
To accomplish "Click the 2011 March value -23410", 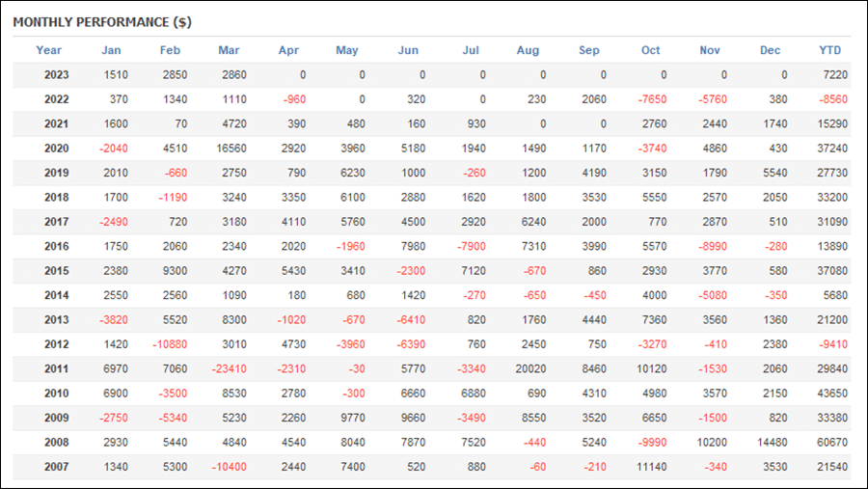I will point(230,368).
